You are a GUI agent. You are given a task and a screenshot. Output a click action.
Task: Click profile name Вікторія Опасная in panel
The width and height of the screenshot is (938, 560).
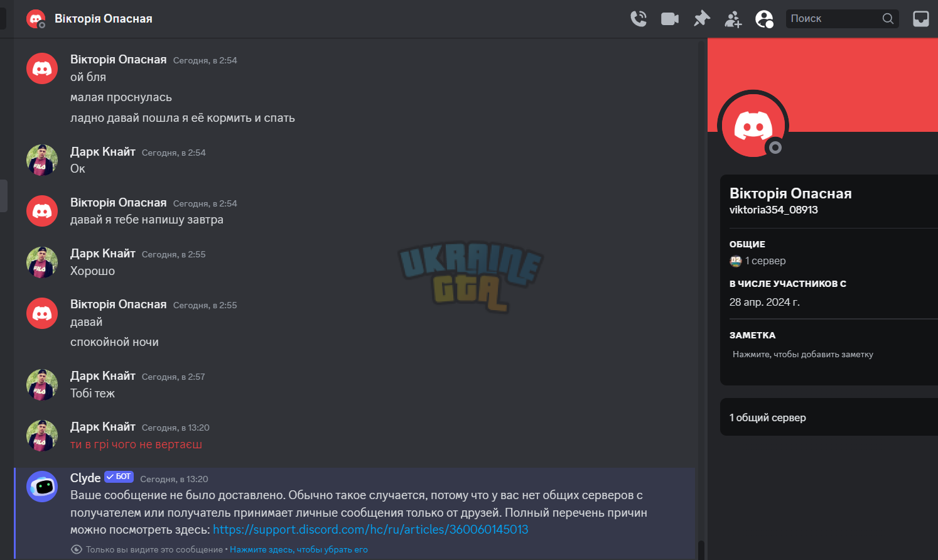(790, 193)
